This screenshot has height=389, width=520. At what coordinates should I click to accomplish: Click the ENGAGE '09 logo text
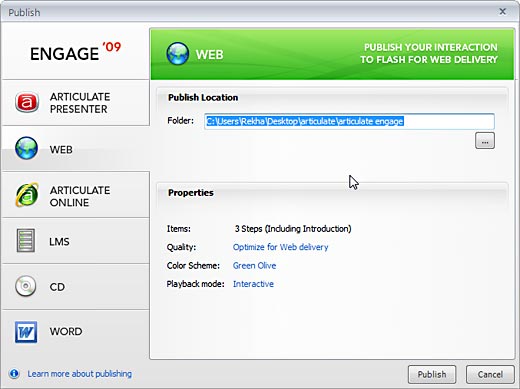[76, 52]
